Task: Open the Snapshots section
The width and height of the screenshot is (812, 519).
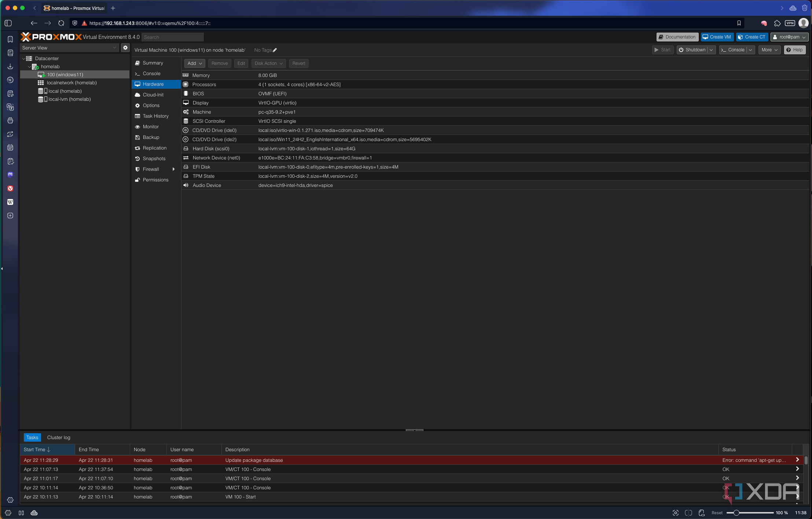Action: click(x=154, y=159)
